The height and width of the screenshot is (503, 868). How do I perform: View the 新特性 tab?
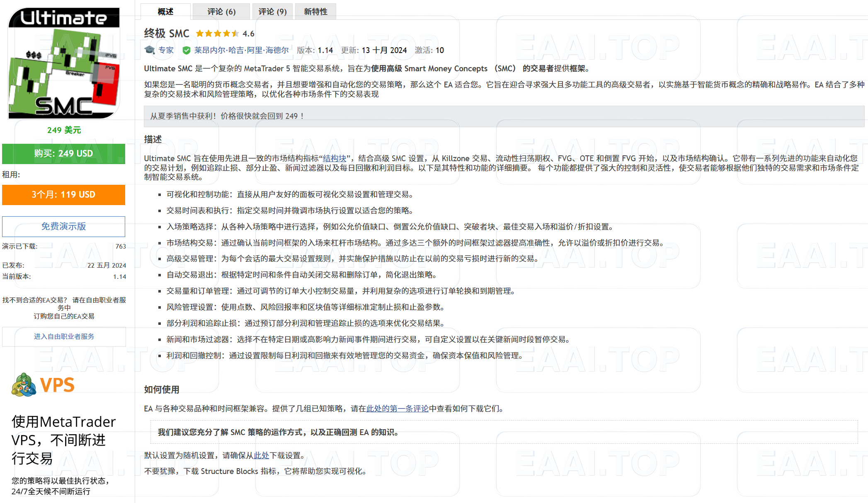(315, 12)
